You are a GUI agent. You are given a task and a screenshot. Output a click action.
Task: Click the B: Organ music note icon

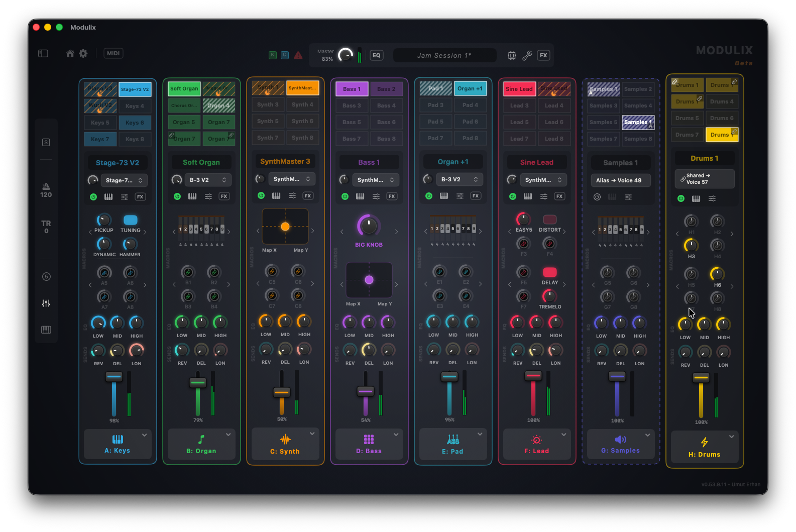click(201, 440)
